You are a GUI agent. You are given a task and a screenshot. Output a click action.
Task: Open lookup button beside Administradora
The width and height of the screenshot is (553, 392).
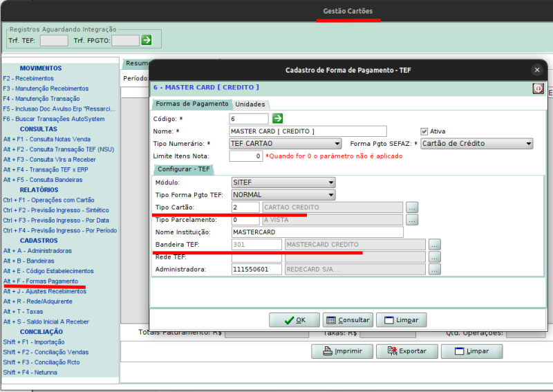[434, 270]
